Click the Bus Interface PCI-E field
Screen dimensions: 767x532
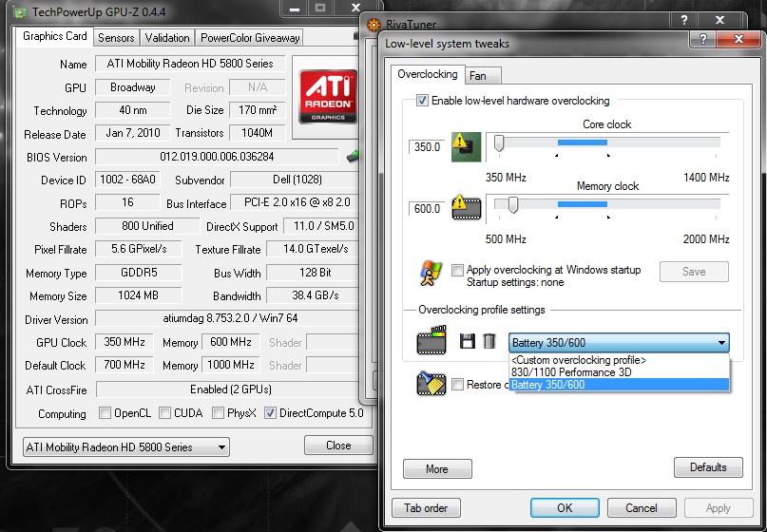[x=295, y=202]
